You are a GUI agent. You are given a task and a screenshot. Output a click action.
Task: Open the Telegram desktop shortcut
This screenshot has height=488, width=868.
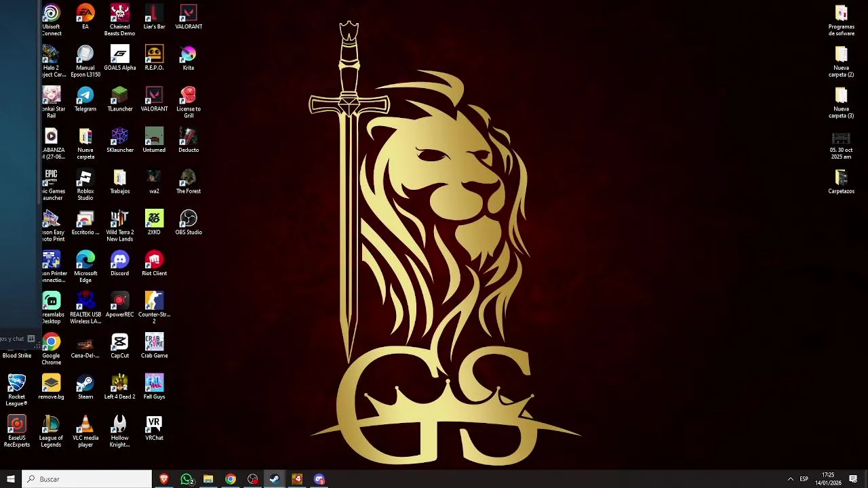coord(85,99)
